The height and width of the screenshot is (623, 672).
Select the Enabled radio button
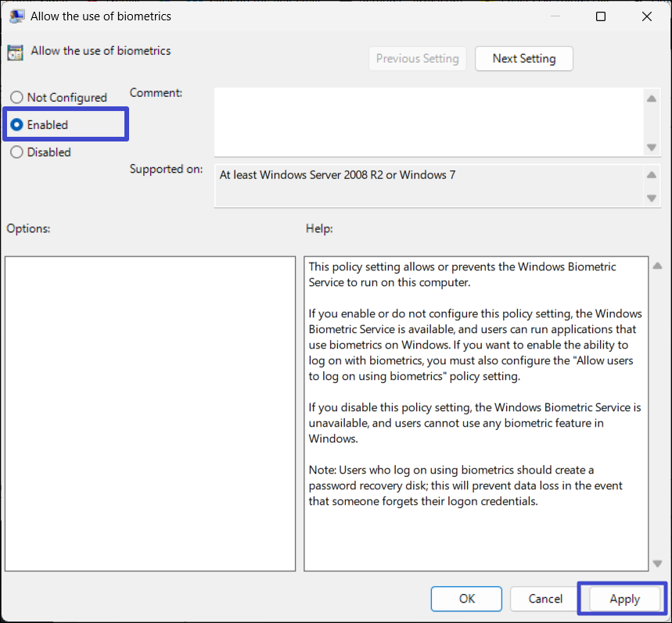click(16, 125)
